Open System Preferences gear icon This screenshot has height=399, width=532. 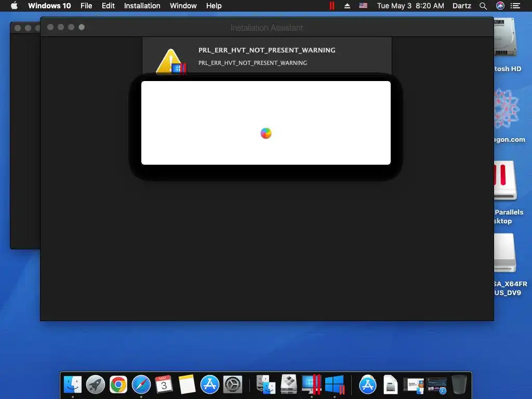233,384
